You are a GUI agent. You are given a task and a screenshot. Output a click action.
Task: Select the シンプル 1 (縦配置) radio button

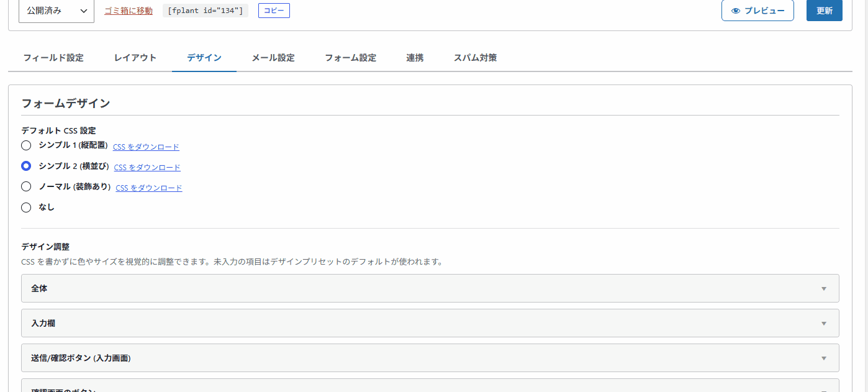coord(26,145)
